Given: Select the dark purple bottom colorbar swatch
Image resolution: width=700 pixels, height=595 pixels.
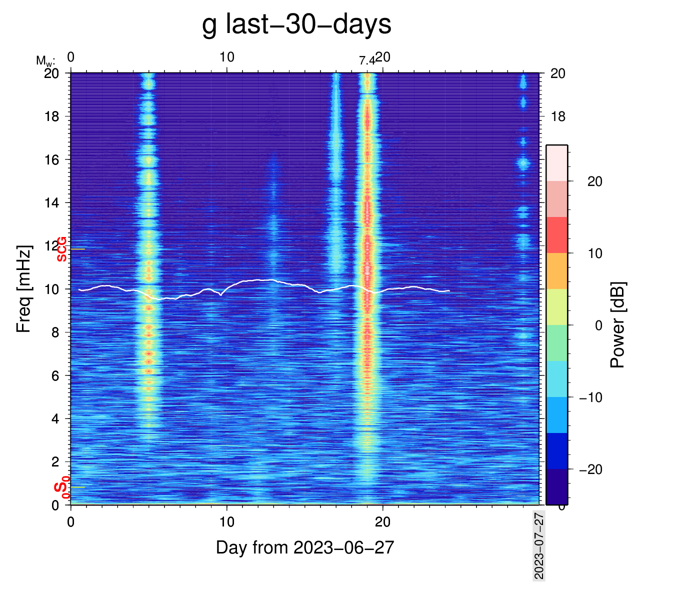Looking at the screenshot, I should 556,486.
